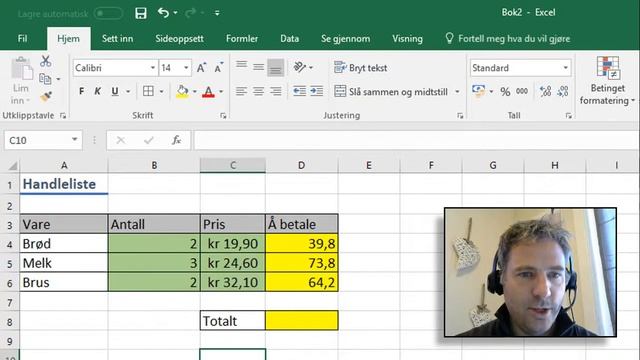The height and width of the screenshot is (360, 640).
Task: Click the Copy icon
Action: (45, 79)
